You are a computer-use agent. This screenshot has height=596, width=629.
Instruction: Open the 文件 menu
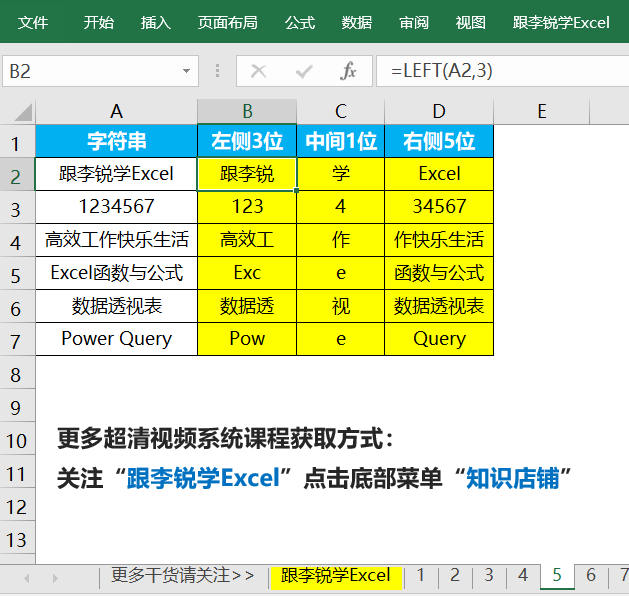tap(33, 22)
